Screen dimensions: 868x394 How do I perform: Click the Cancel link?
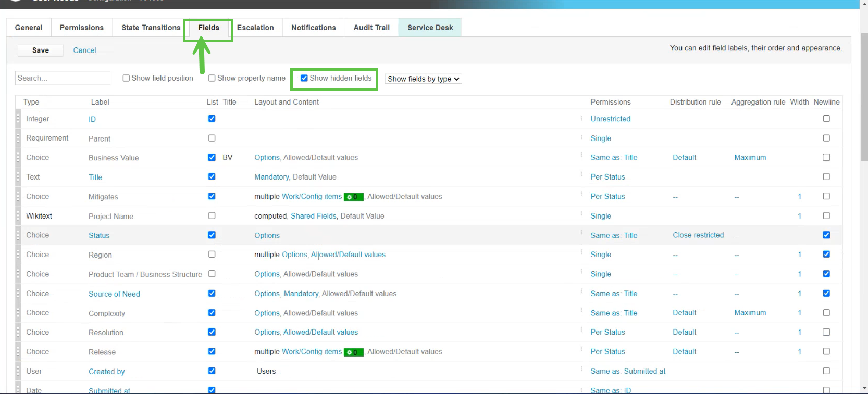pyautogui.click(x=84, y=50)
